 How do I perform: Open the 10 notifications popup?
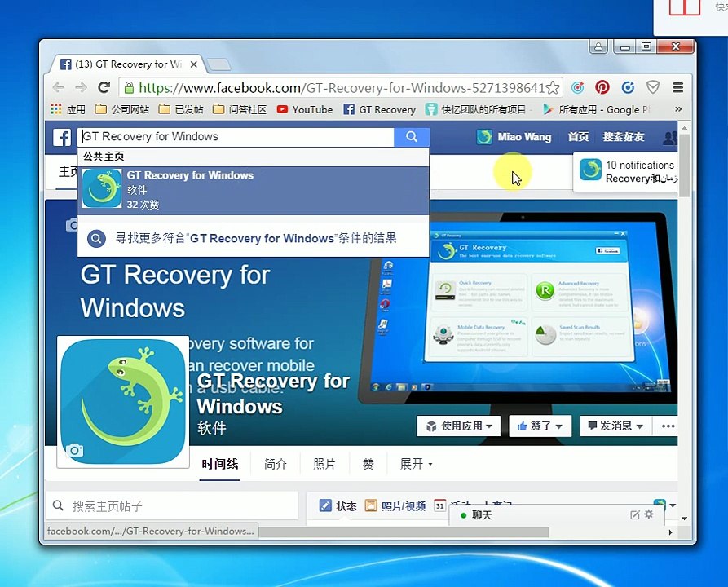pos(626,172)
